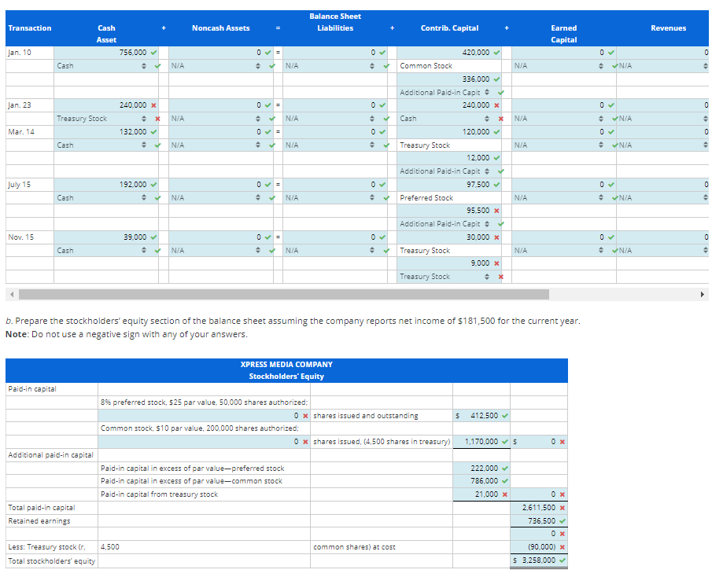Click the red X beside the 9,000 Treasury Stock value
This screenshot has width=712, height=588.
(496, 263)
